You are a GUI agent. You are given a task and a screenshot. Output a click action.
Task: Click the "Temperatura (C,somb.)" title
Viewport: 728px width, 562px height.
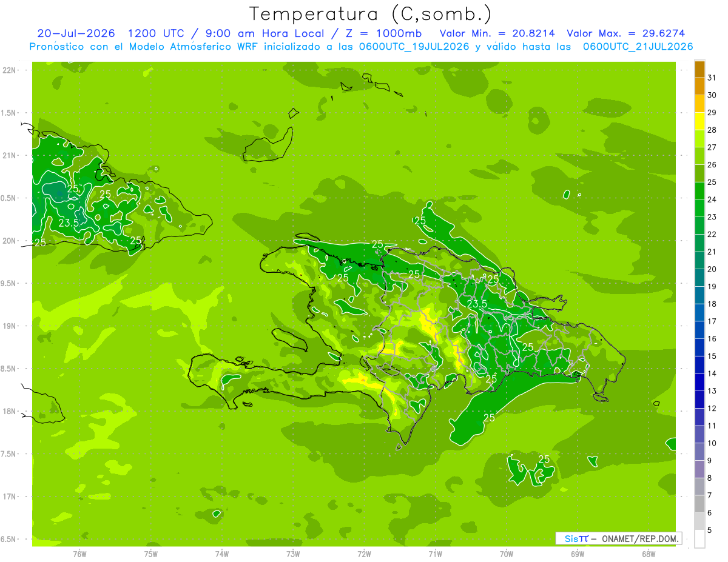click(x=371, y=14)
